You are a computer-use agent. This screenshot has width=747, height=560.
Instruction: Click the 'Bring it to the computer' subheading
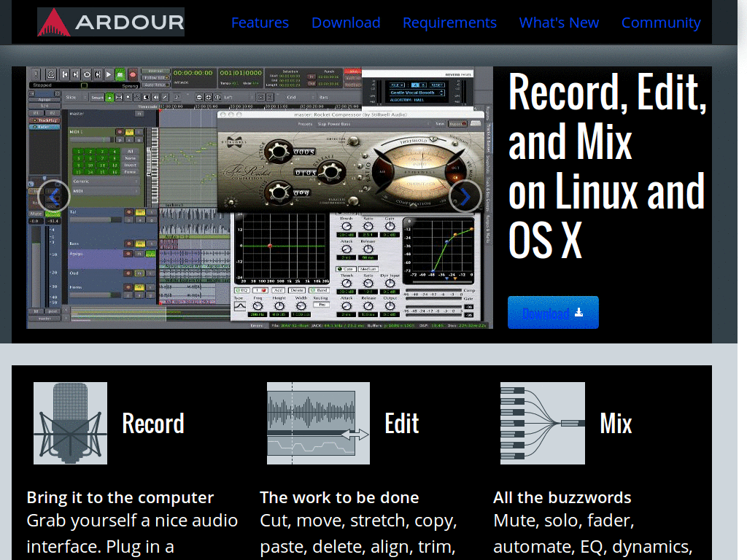tap(120, 497)
